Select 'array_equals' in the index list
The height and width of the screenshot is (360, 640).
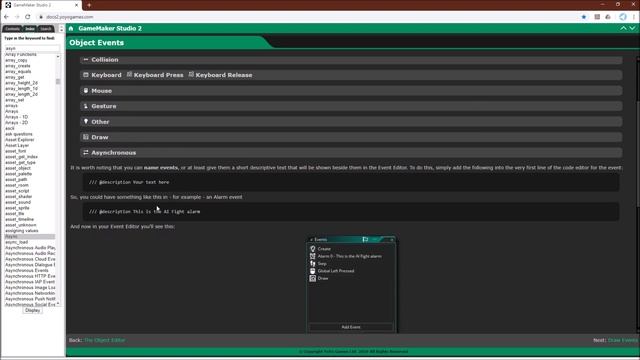click(x=18, y=71)
